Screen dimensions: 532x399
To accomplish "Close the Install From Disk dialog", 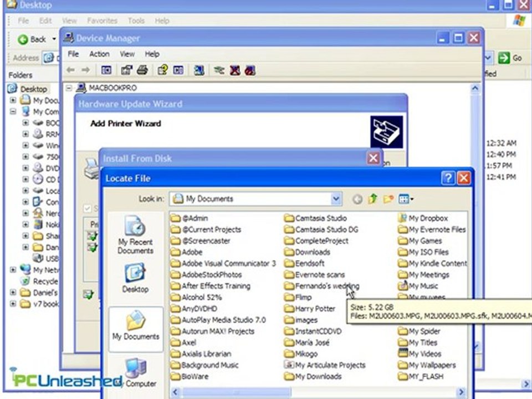I will point(373,158).
